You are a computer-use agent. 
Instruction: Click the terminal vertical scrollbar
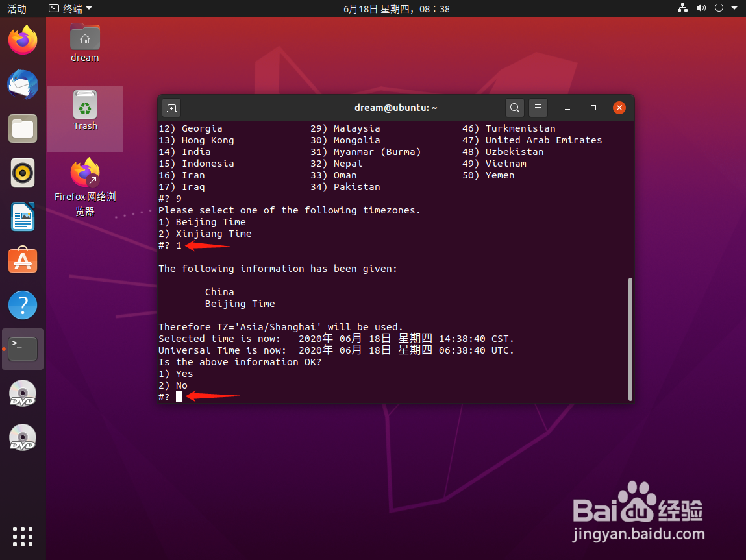(x=630, y=339)
